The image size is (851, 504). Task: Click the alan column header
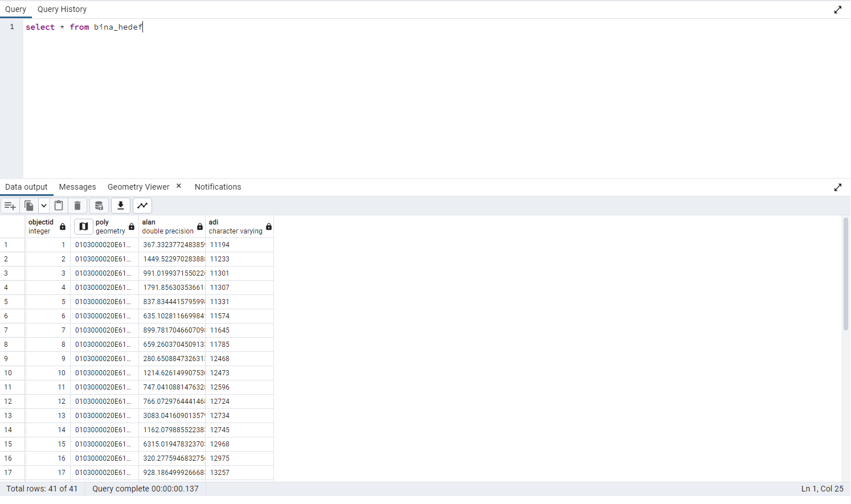point(172,227)
